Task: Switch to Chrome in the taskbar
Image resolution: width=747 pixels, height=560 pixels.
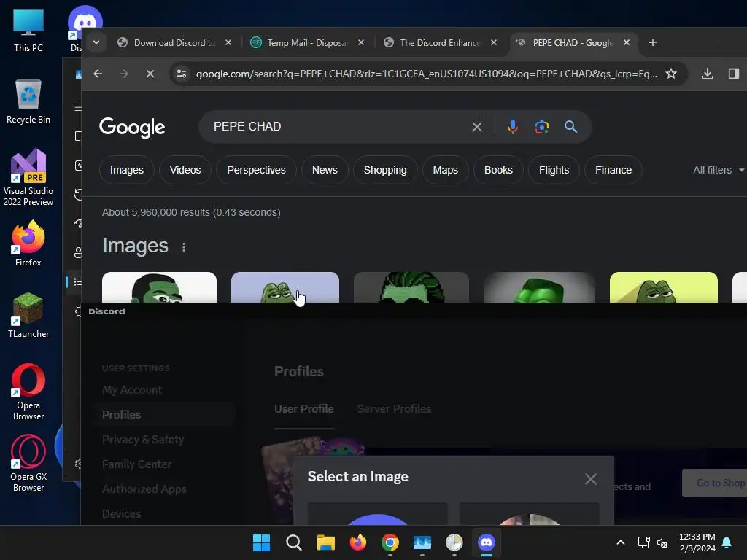Action: point(390,542)
